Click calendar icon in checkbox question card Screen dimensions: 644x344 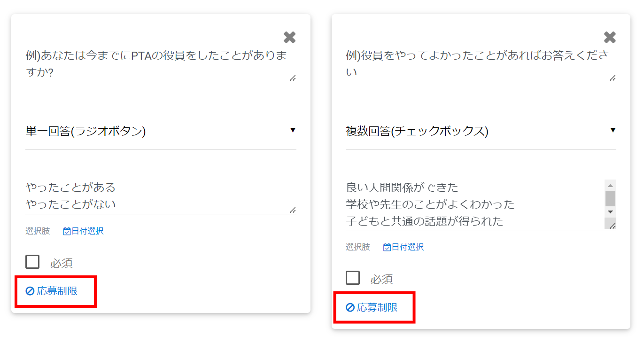[387, 247]
